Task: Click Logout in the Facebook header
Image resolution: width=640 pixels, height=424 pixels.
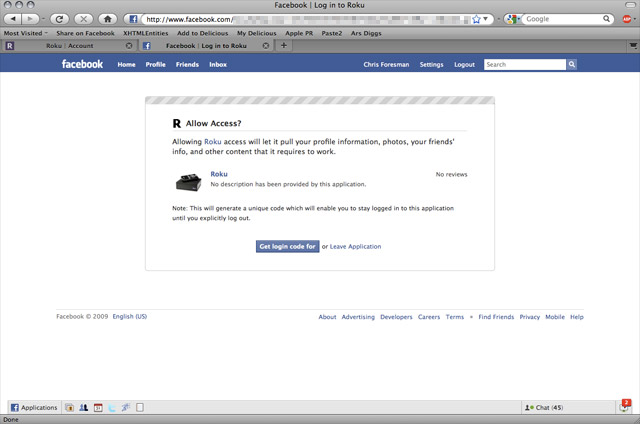Action: 464,64
